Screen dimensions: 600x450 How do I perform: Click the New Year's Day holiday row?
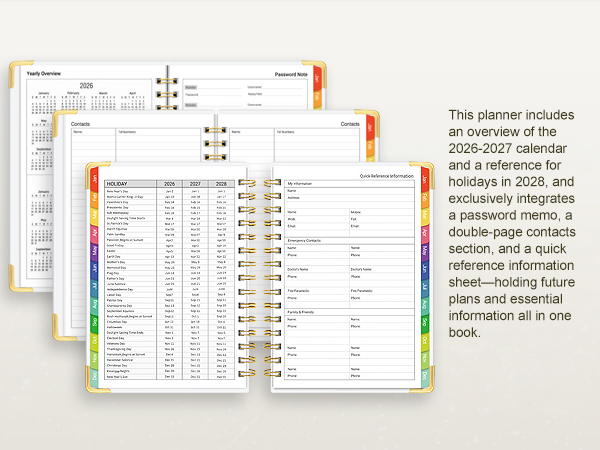[170, 191]
